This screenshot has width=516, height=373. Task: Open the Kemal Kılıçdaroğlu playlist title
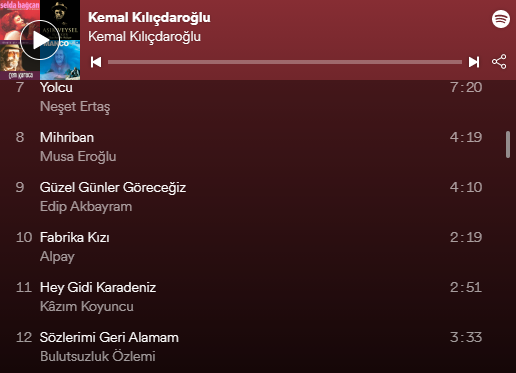[149, 17]
